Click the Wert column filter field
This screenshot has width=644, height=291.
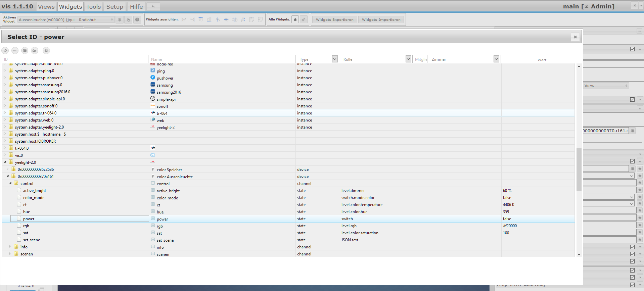[x=541, y=59]
